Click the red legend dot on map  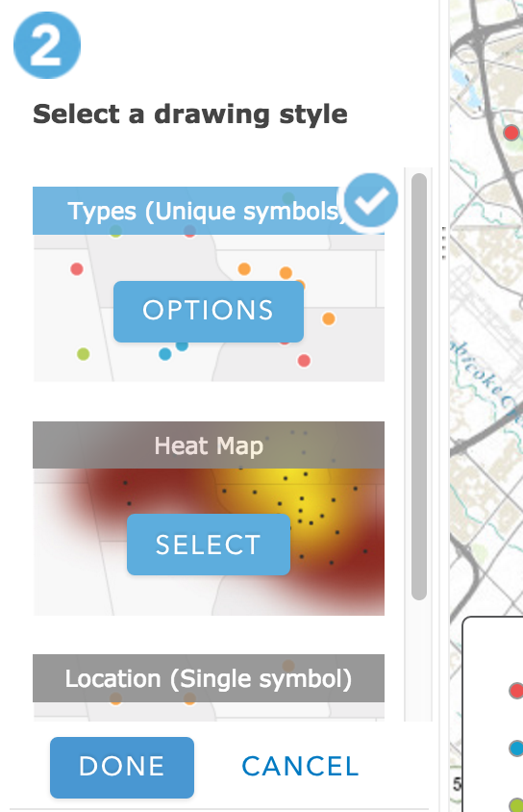coord(516,691)
